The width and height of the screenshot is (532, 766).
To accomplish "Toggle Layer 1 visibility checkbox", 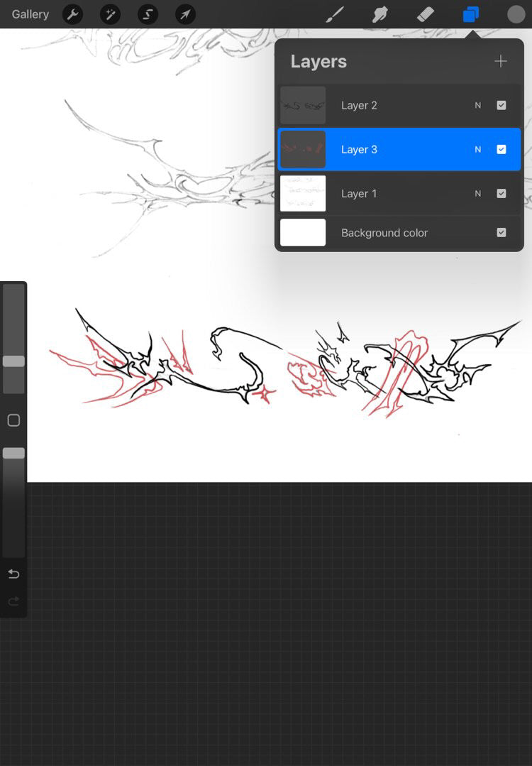I will coord(501,193).
